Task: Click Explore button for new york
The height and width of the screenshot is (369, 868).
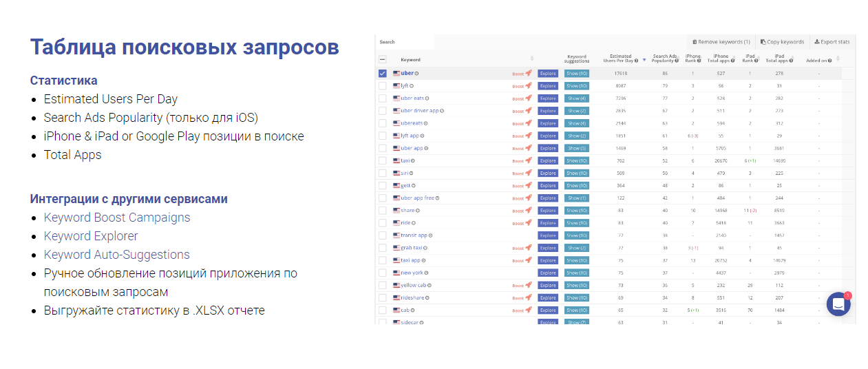Action: pyautogui.click(x=548, y=273)
